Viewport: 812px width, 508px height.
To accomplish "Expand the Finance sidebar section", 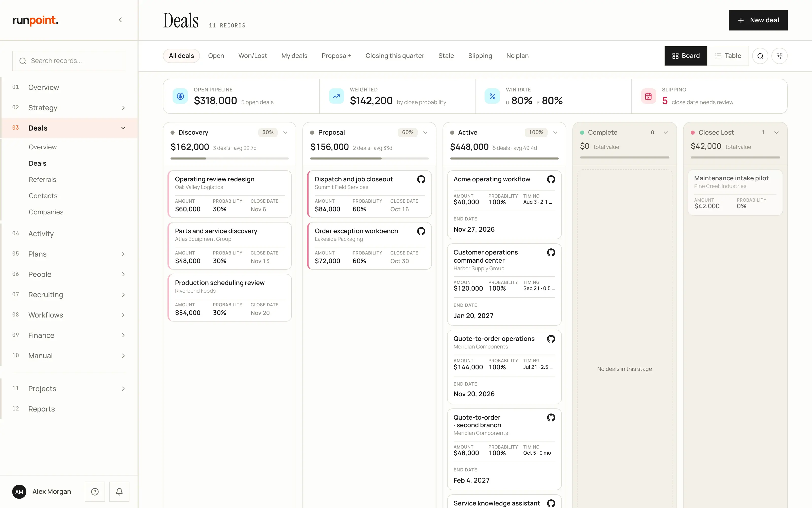I will [x=123, y=335].
